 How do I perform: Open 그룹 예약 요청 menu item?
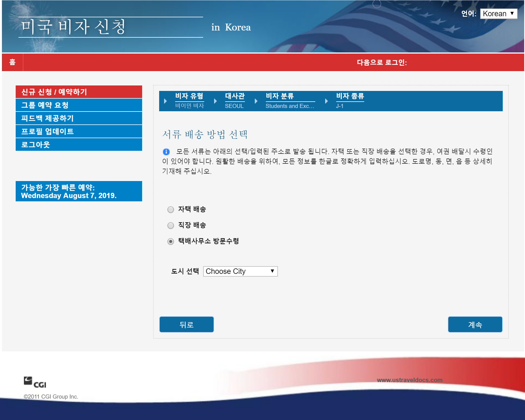[79, 105]
